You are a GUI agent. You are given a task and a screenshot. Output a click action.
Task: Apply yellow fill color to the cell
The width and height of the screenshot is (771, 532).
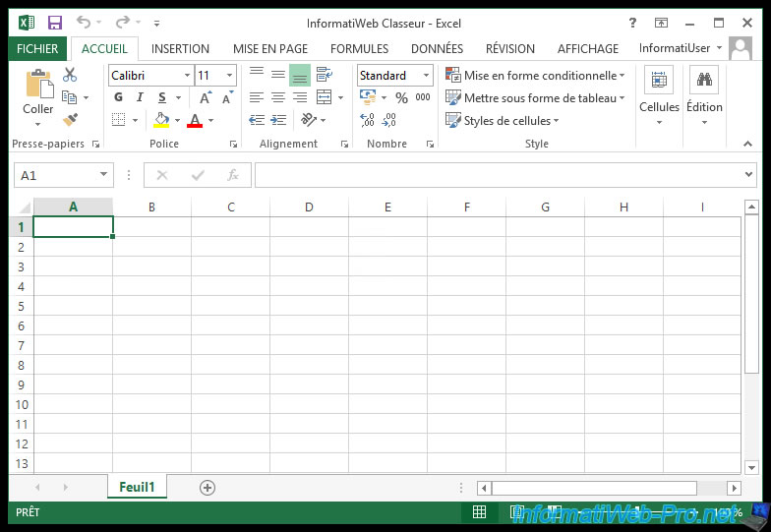point(161,120)
